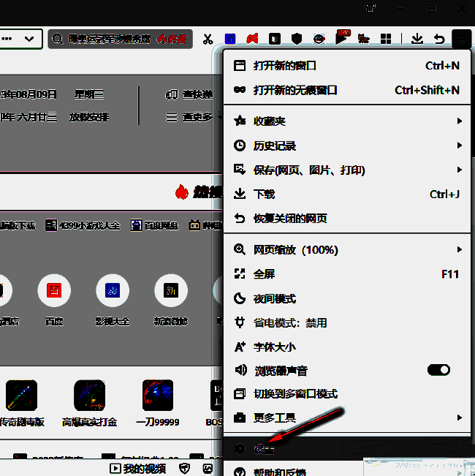
Task: Click the 高爆真实打金 game thumbnail
Action: click(x=89, y=395)
